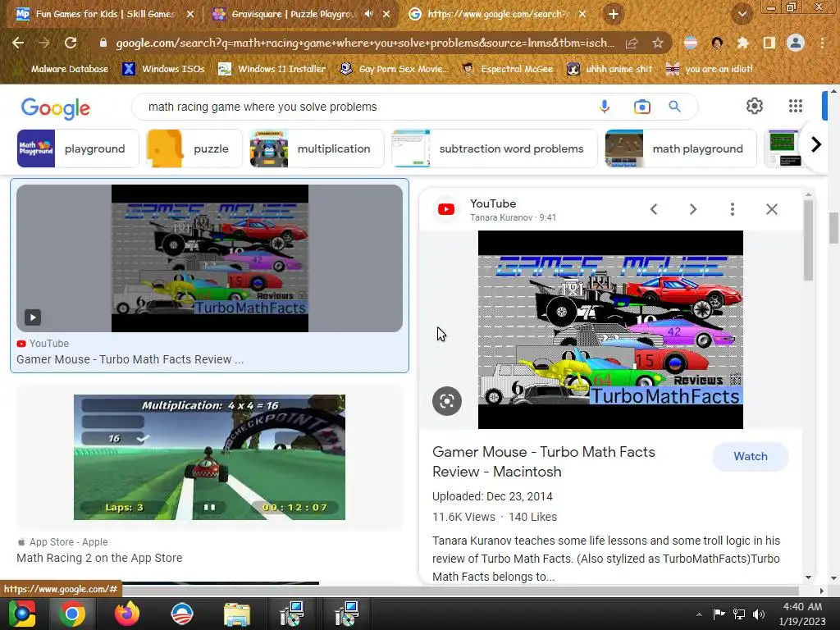
Task: Open Gamer Mouse Turbo Math Facts Review Macintosh title
Action: (543, 461)
